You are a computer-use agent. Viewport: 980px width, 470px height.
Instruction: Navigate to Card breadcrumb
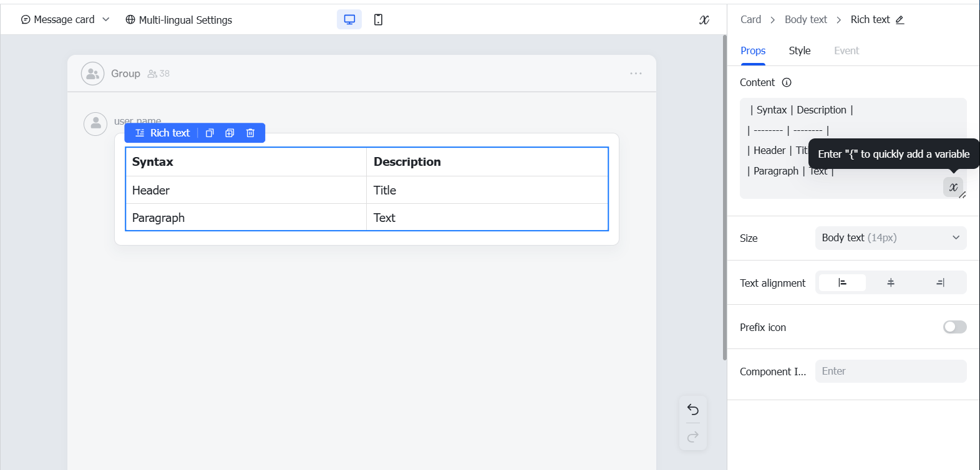pyautogui.click(x=750, y=20)
